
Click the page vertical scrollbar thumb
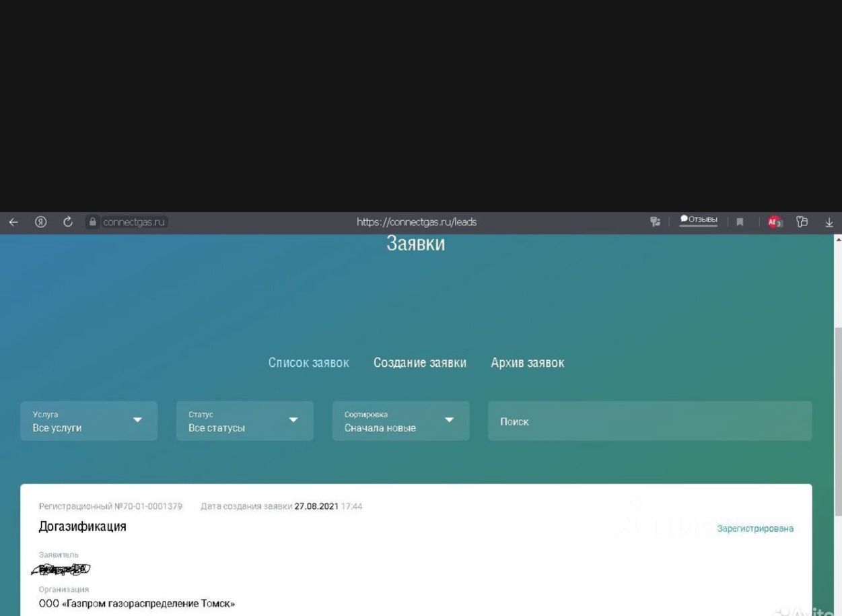coord(837,421)
